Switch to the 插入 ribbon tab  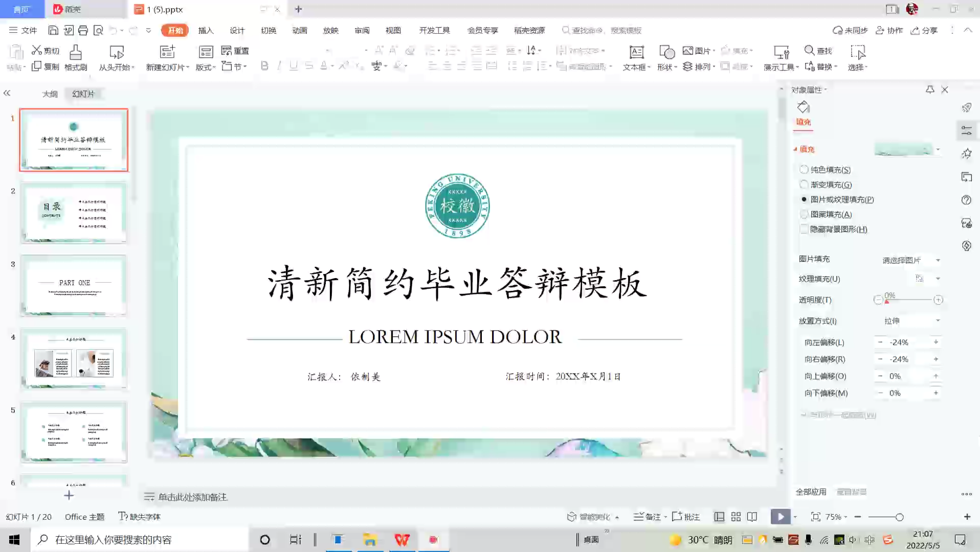coord(205,30)
